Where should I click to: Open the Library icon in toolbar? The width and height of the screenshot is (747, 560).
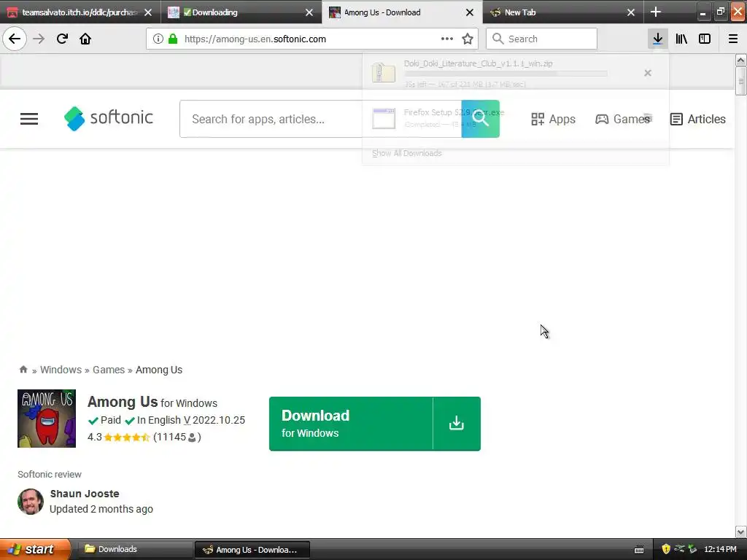tap(681, 39)
